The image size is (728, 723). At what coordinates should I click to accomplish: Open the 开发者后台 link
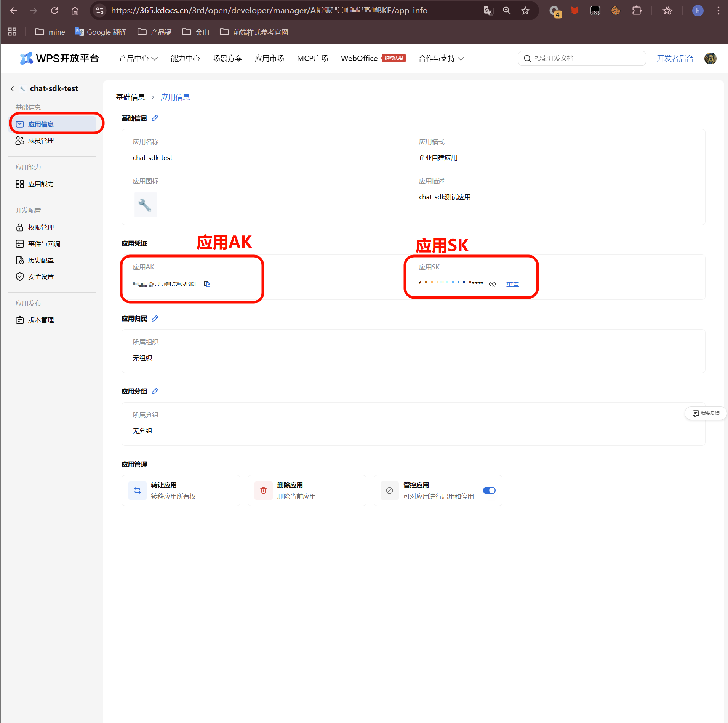tap(675, 58)
